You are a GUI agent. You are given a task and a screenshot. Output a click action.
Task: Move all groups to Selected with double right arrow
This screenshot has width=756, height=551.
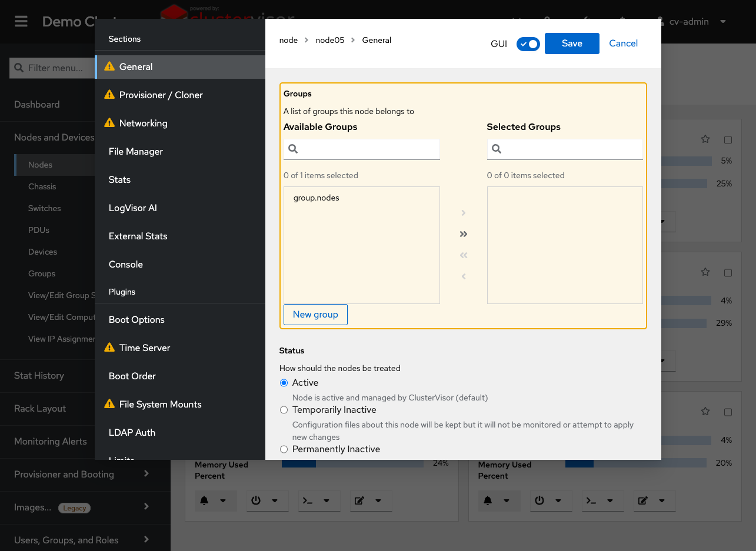coord(464,234)
